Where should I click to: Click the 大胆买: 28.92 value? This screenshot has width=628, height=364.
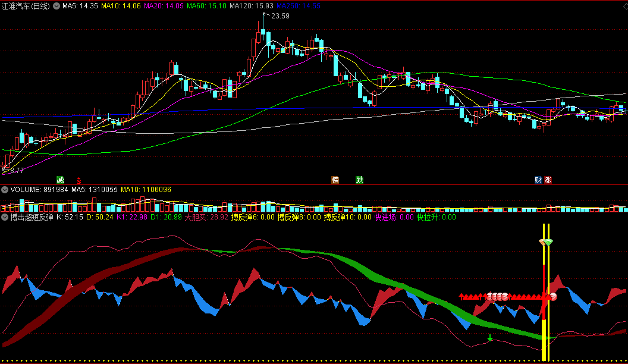click(x=206, y=218)
